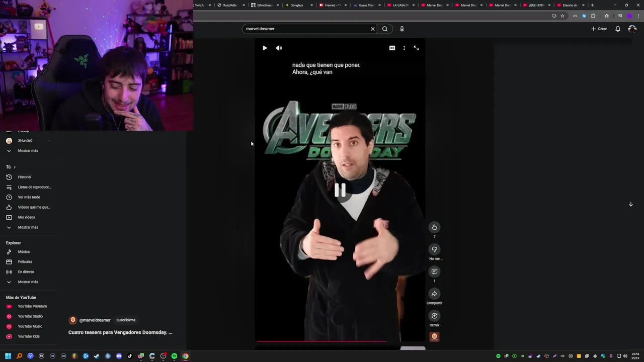Open Películas under Explorar
644x362 pixels.
pyautogui.click(x=25, y=262)
